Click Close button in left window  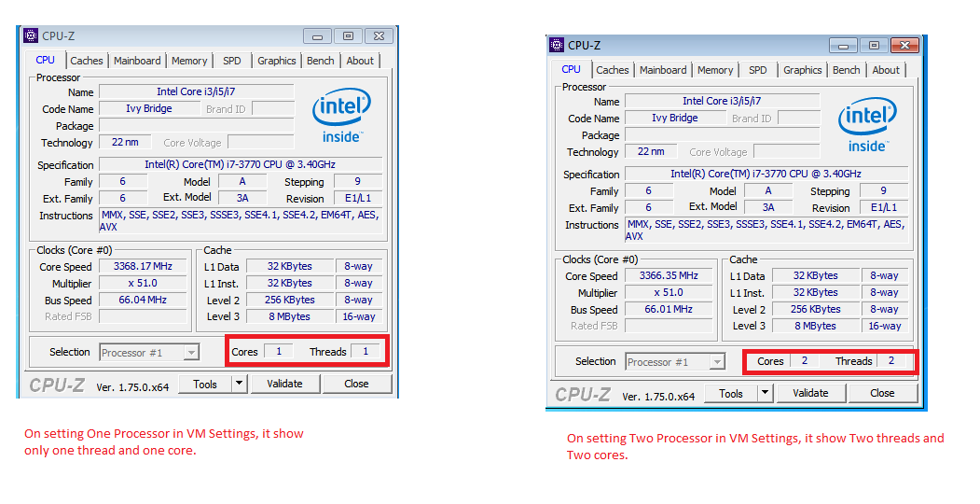point(357,384)
